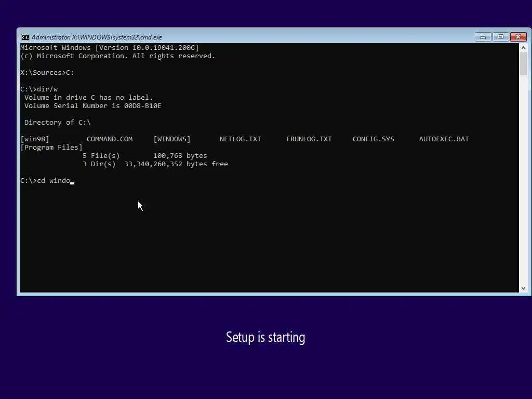Click the [Program Files] directory entry
532x399 pixels.
click(51, 147)
